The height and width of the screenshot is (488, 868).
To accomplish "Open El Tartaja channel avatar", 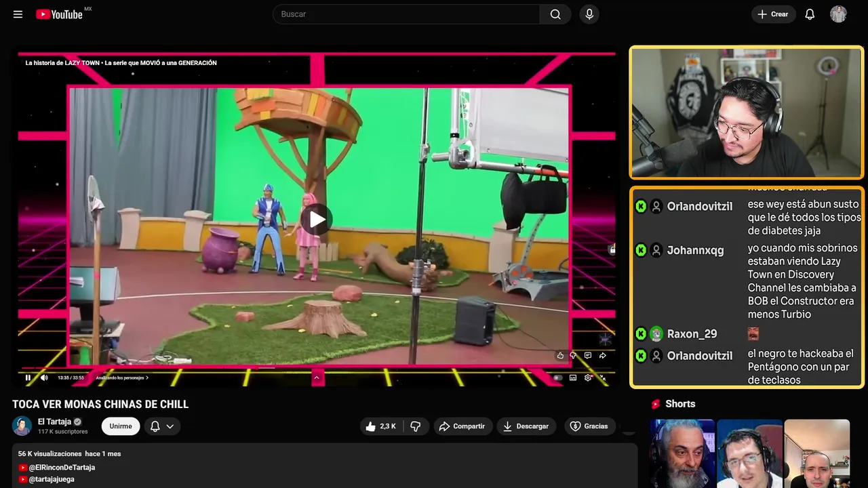I will pyautogui.click(x=22, y=426).
